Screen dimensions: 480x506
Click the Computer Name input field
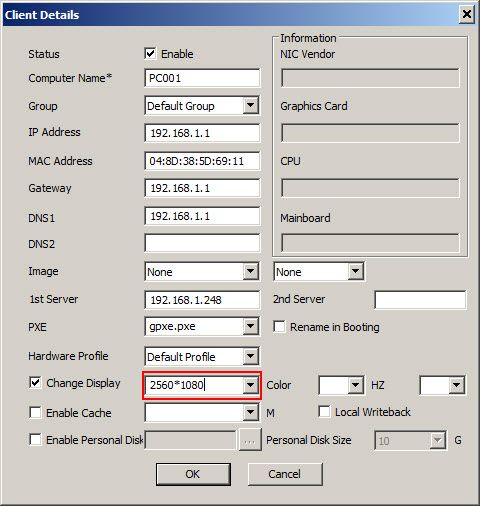click(202, 78)
